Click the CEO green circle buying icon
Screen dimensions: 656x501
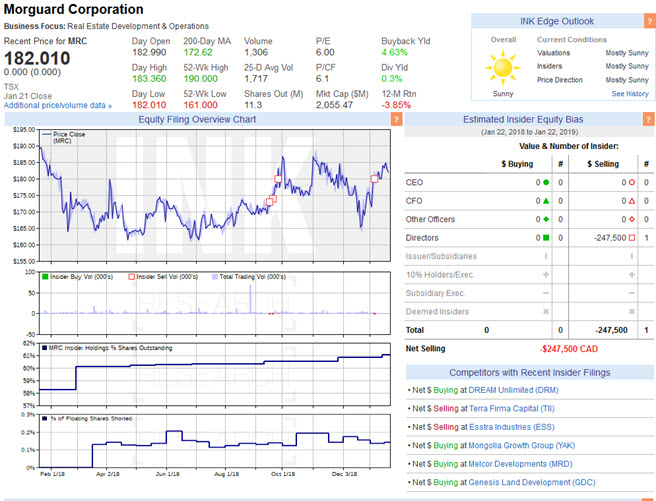point(546,182)
